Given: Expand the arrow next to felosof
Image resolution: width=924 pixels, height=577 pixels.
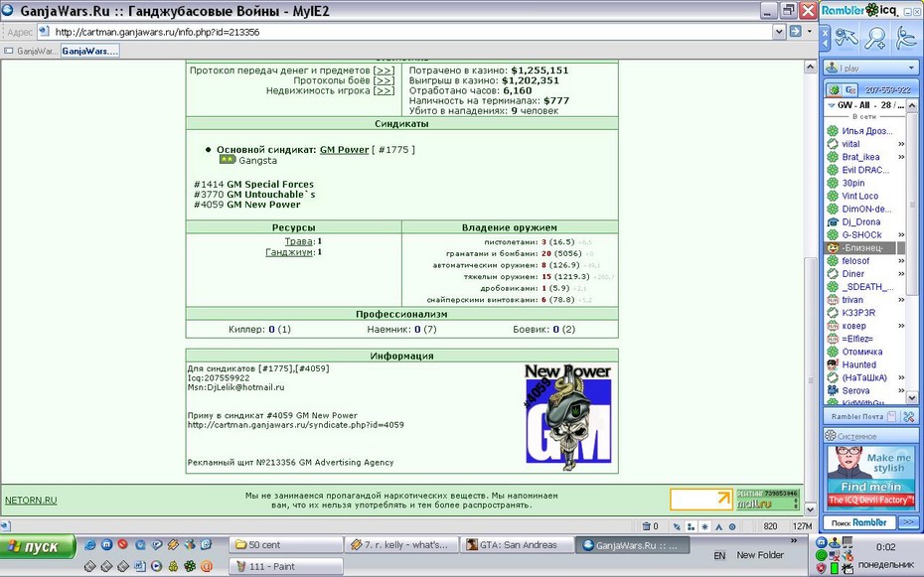Looking at the screenshot, I should [x=901, y=261].
